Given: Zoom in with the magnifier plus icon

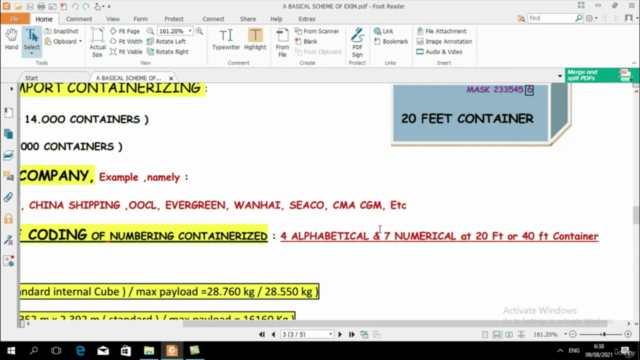Looking at the screenshot, I should click(x=199, y=31).
